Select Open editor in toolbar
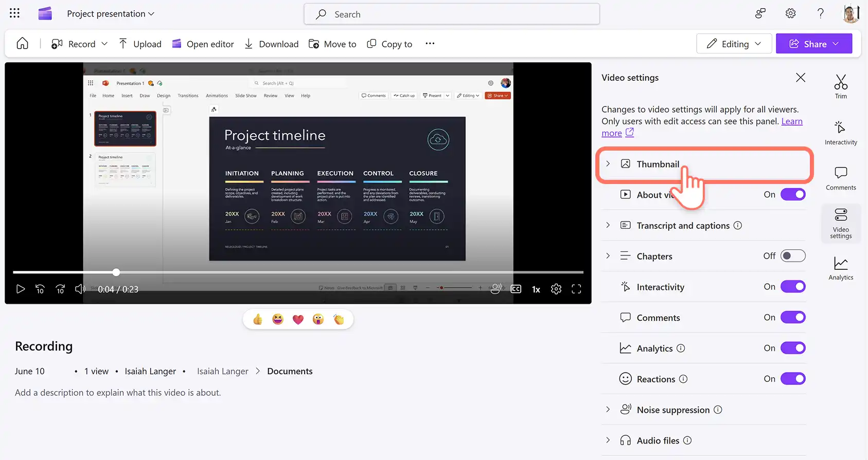The width and height of the screenshot is (868, 460). click(203, 44)
